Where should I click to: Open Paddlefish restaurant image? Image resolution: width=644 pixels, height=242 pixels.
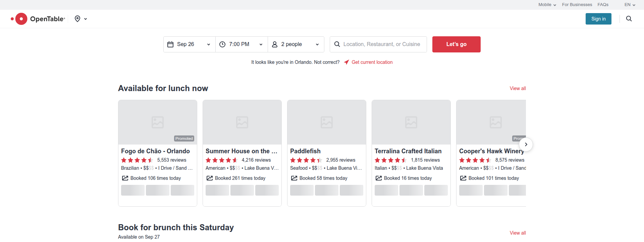[327, 122]
